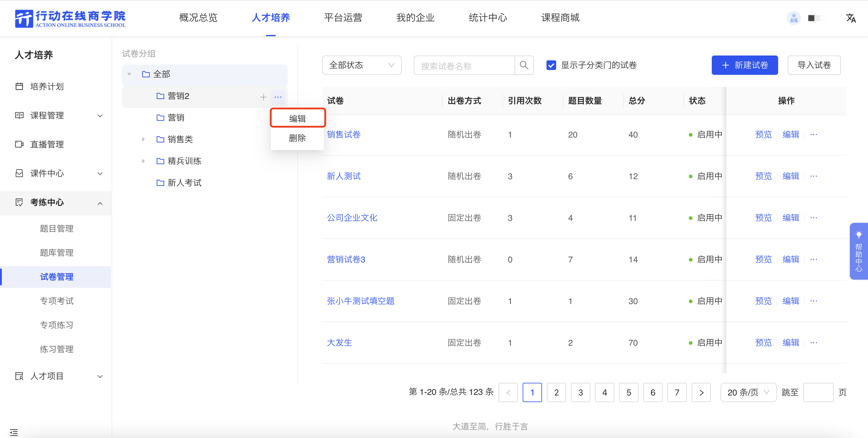Open the user avatar profile
The image size is (868, 438).
794,18
